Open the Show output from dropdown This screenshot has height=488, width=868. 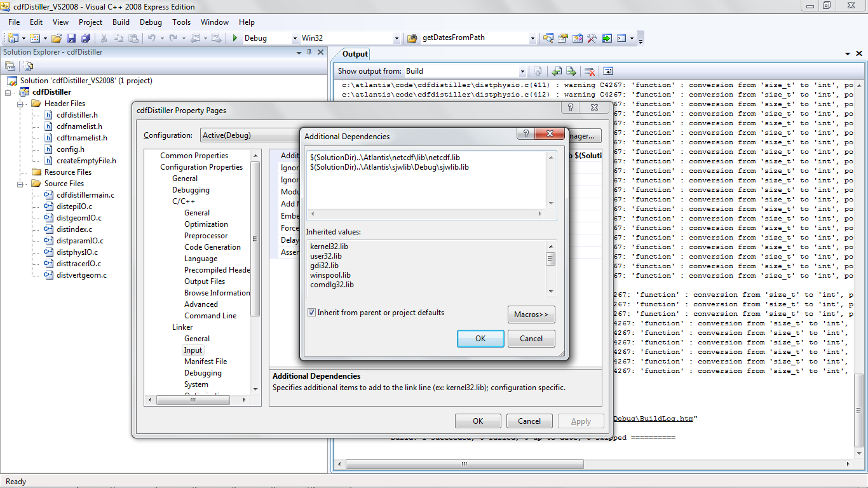coord(522,71)
